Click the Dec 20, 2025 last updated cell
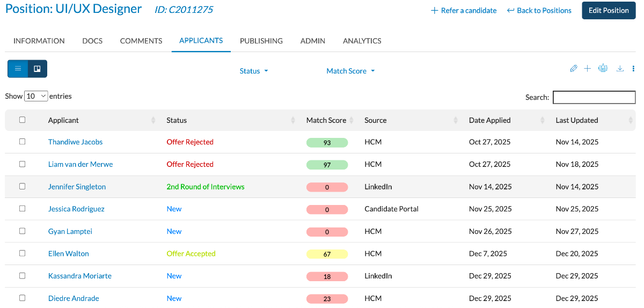 coord(577,253)
